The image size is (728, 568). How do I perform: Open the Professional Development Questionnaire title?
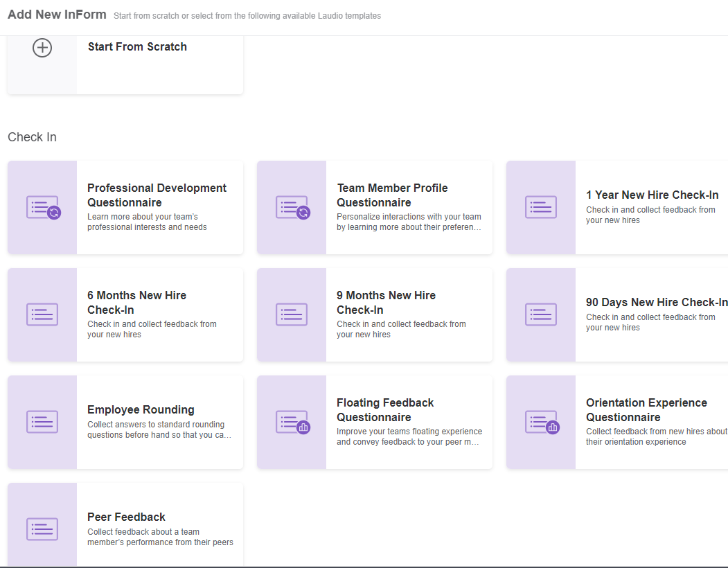click(x=157, y=195)
